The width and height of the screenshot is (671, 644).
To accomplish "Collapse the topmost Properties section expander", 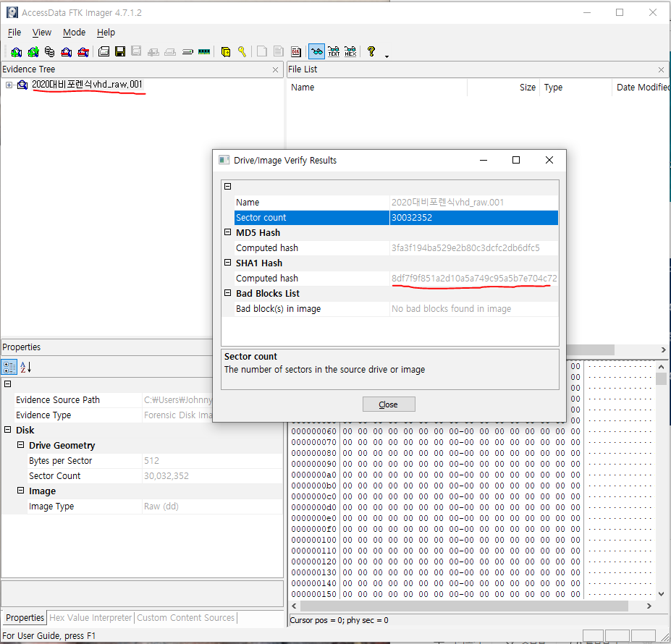I will (8, 384).
